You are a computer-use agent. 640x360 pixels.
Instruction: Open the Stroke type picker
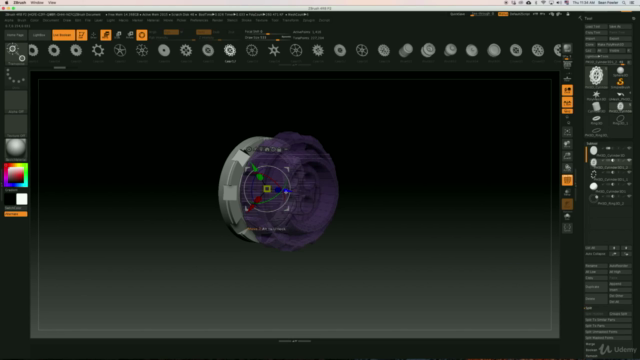point(16,78)
